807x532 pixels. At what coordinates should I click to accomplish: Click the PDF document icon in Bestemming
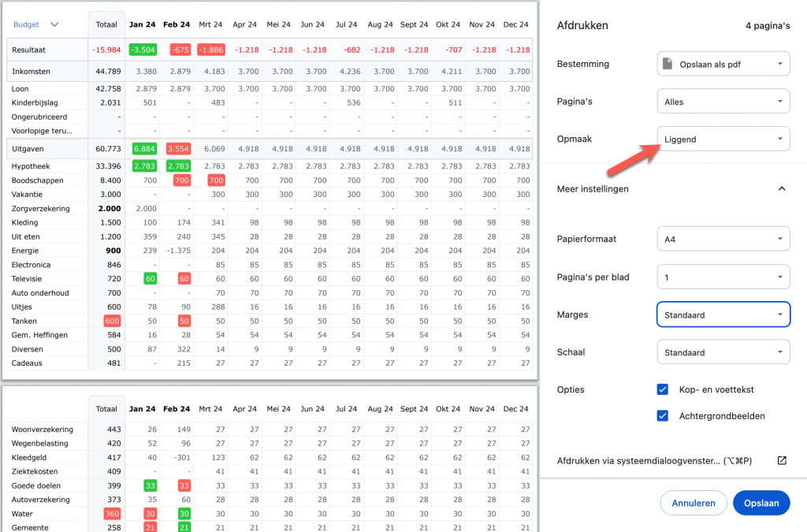[x=668, y=64]
